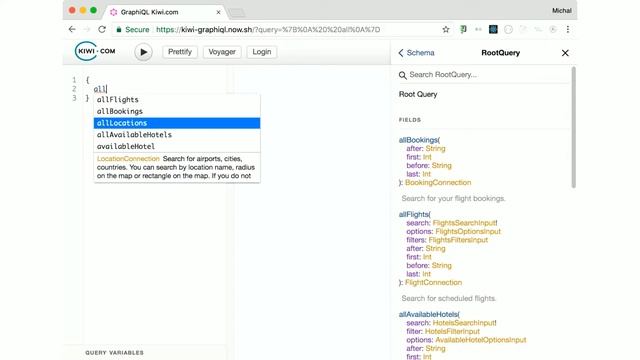Open HotelsSearchInput type link
Screen dimensions: 640x360
click(464, 323)
